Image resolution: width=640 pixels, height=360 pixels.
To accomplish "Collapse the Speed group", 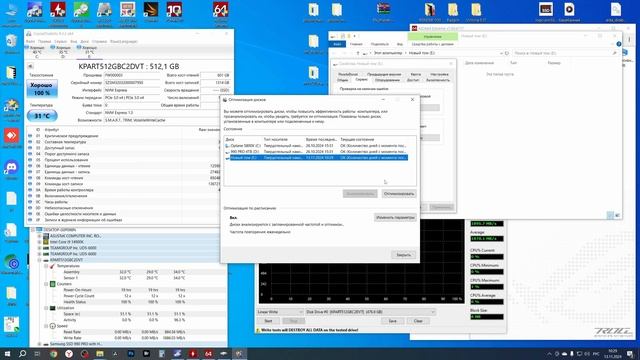I will (46, 326).
